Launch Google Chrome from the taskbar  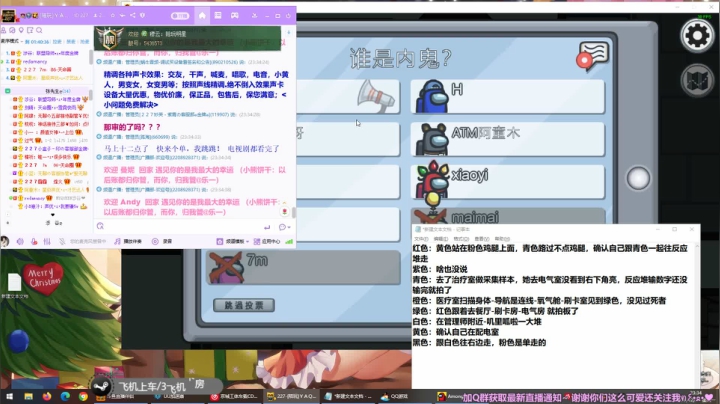83,397
